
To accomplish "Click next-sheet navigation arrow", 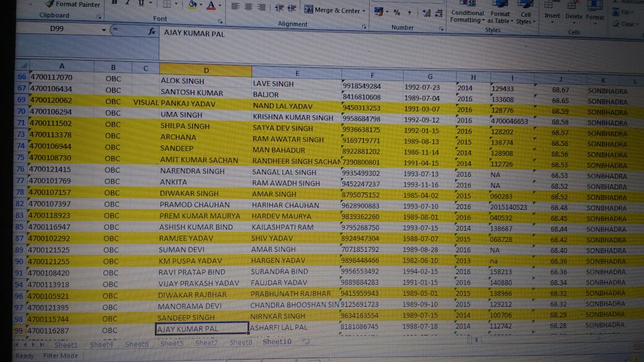I will [33, 345].
